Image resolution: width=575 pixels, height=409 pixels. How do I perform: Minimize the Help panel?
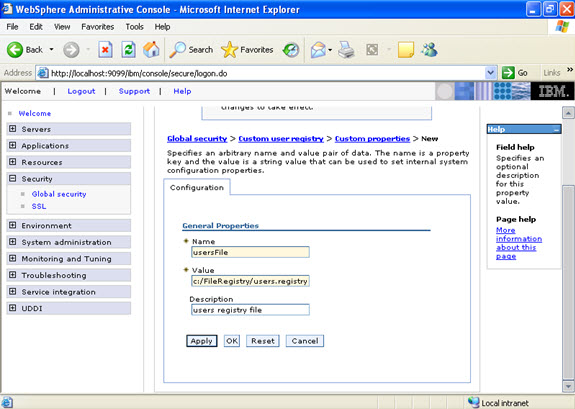coord(556,129)
